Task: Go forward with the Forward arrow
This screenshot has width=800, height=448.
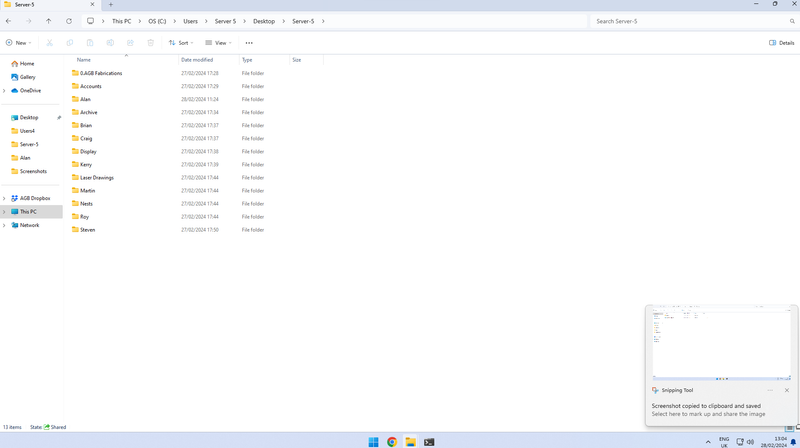Action: (29, 21)
